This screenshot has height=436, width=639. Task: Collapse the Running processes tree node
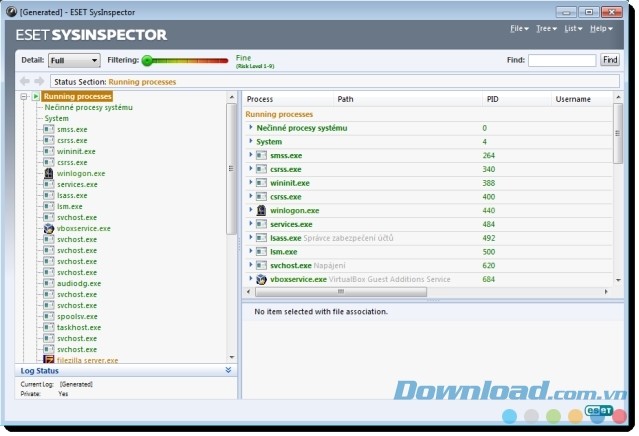(x=24, y=97)
